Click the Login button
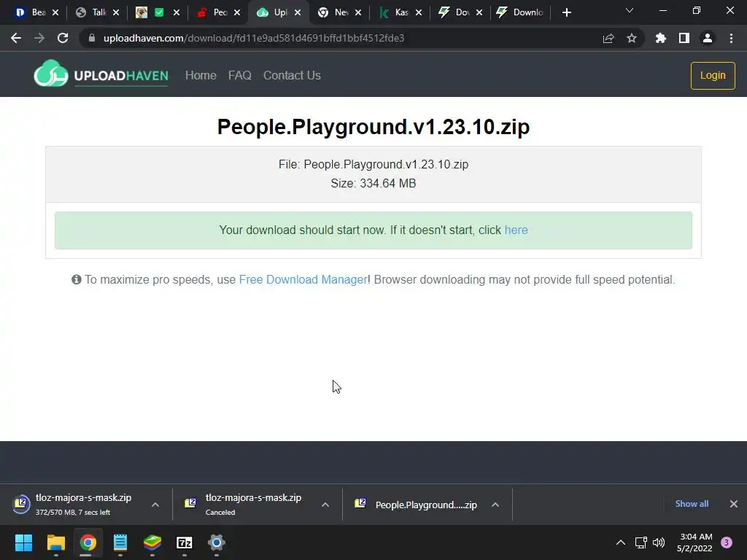 click(x=713, y=75)
